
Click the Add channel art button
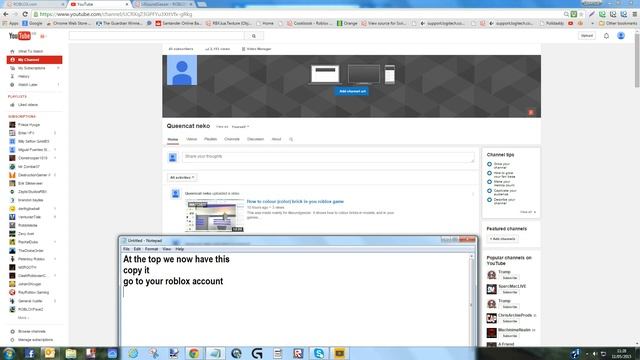point(352,91)
